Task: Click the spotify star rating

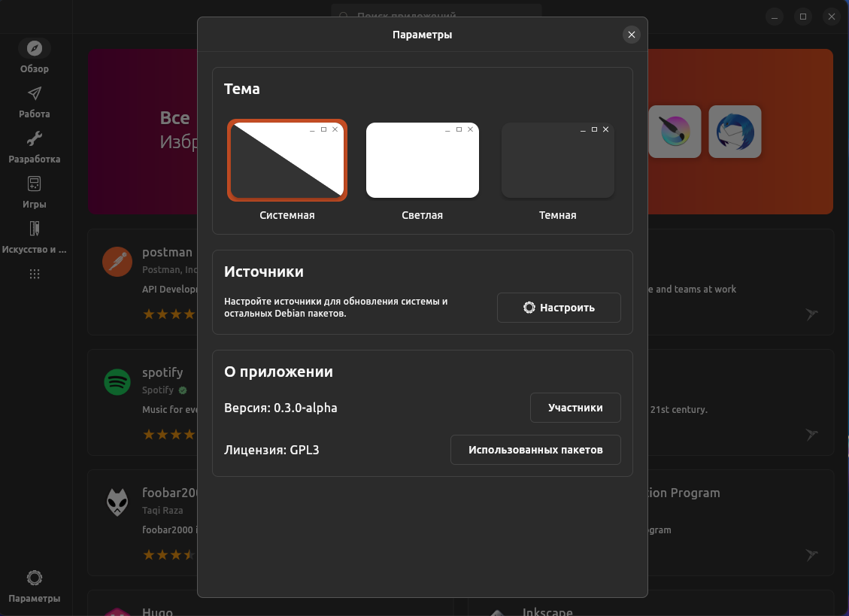Action: 170,435
